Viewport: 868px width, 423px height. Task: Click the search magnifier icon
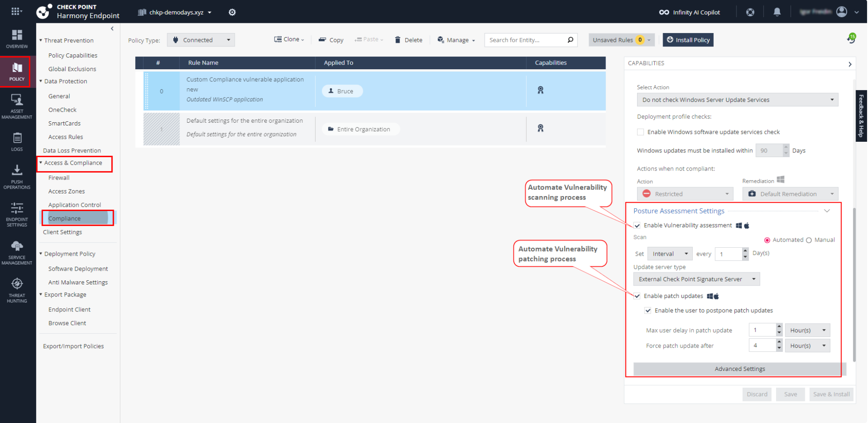pos(570,40)
